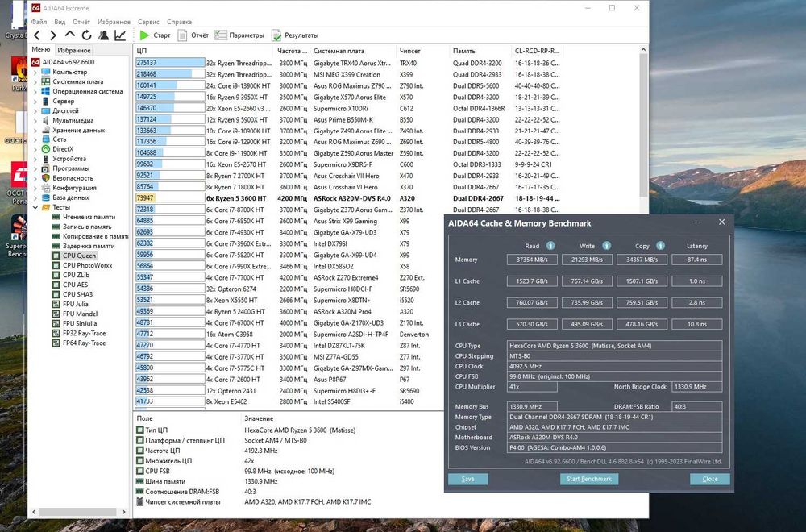
Task: Select CPU PhotoWorxx benchmark
Action: click(x=87, y=265)
